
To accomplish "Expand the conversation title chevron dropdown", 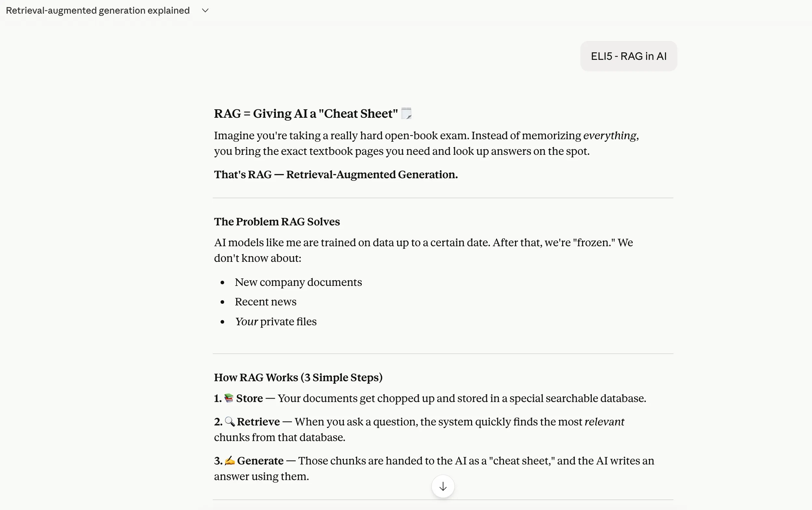I will pos(205,10).
